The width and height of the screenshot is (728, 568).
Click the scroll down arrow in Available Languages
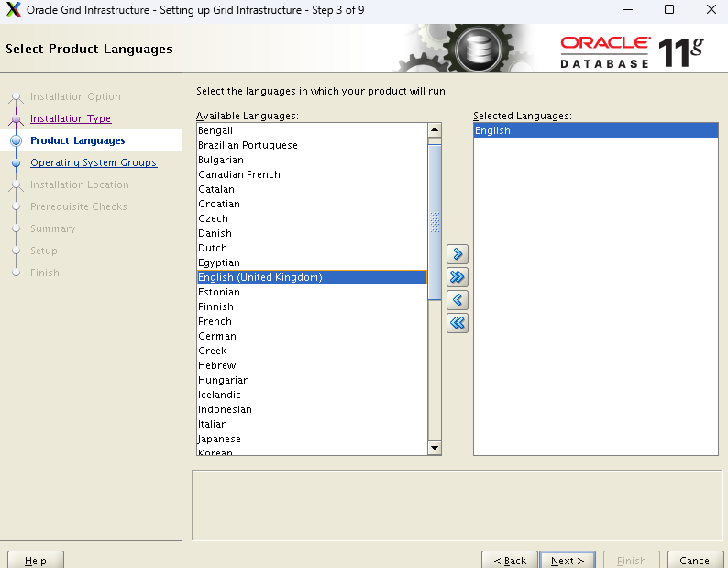tap(435, 448)
